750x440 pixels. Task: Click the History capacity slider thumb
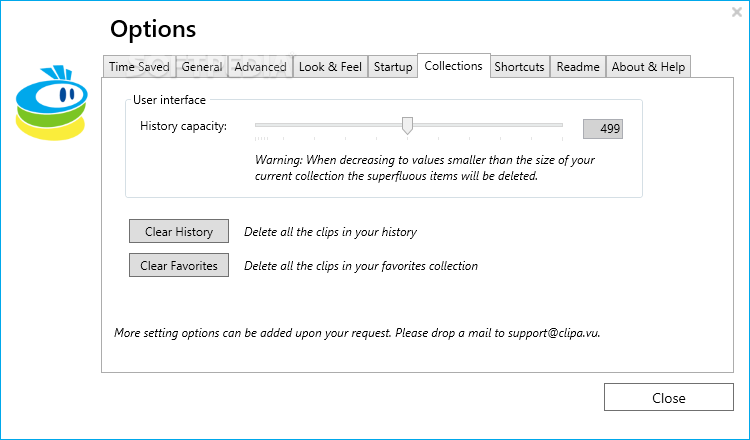point(407,126)
